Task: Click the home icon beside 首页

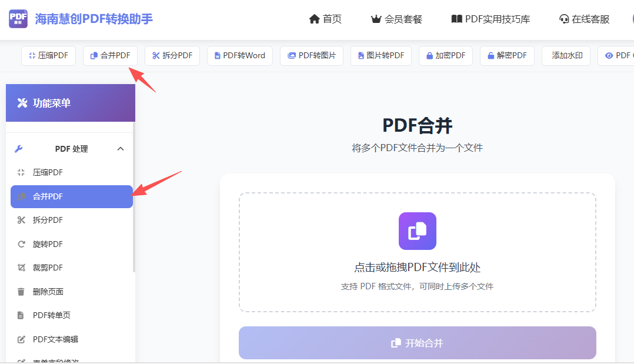Action: 314,19
